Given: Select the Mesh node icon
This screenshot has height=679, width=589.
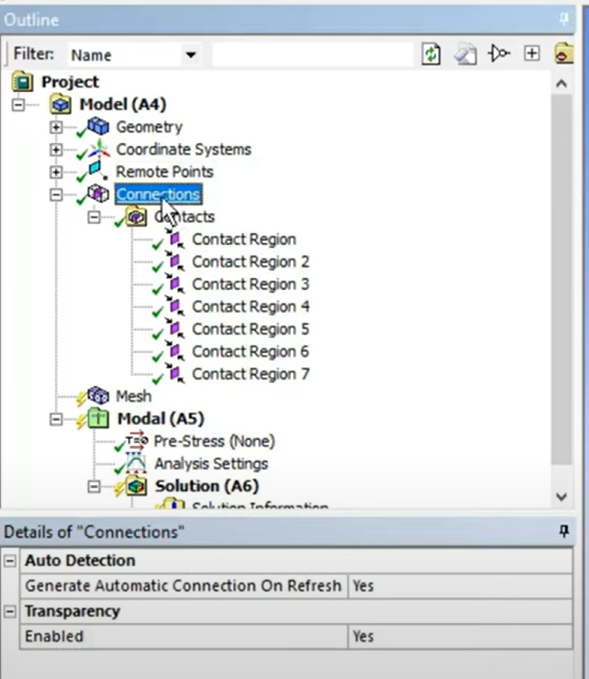Looking at the screenshot, I should pos(98,395).
